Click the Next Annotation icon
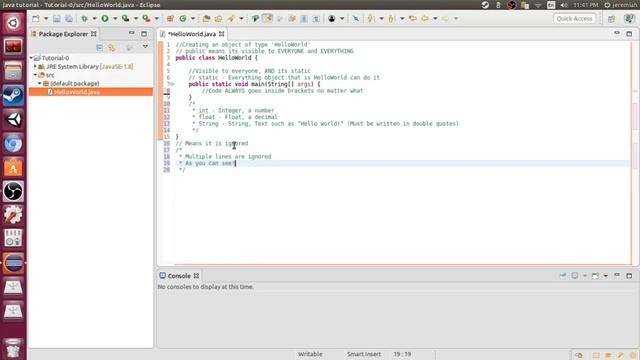 tap(371, 18)
